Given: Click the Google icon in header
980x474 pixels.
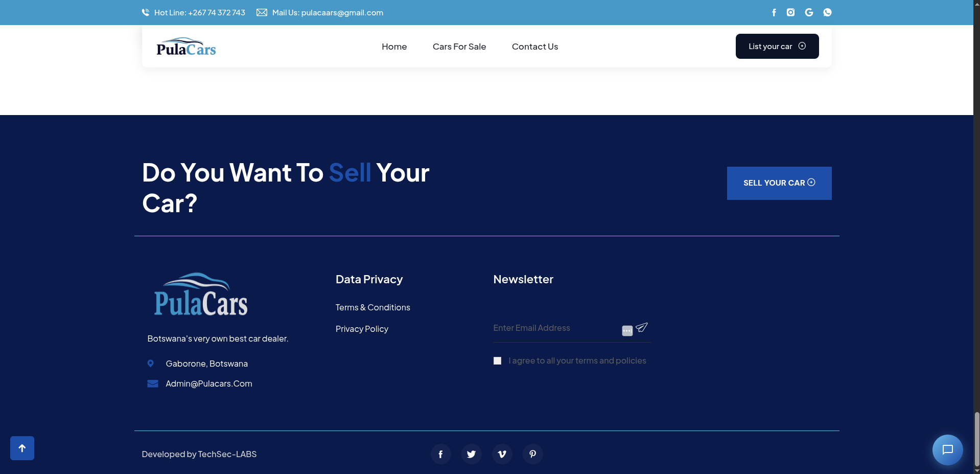Looking at the screenshot, I should 809,12.
